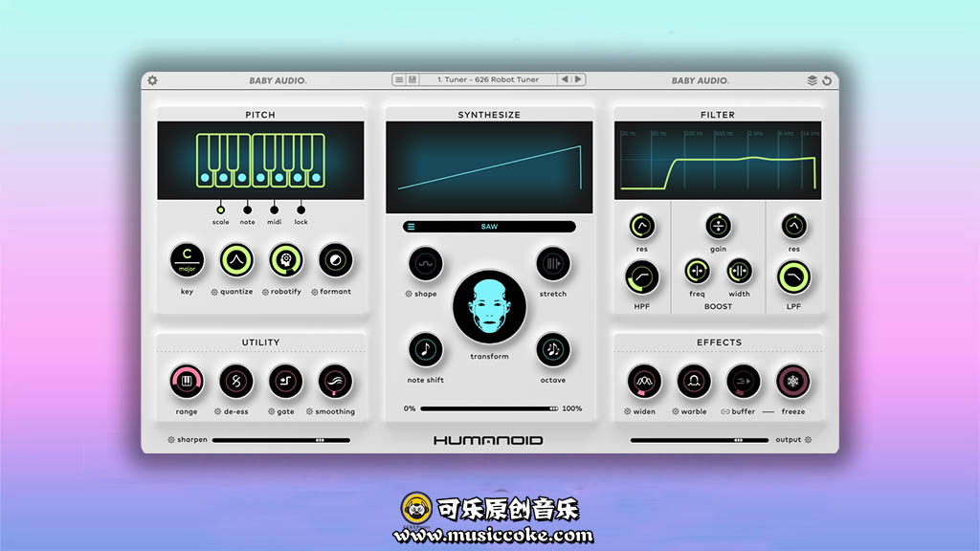
Task: Click the warble effect knob
Action: click(694, 381)
